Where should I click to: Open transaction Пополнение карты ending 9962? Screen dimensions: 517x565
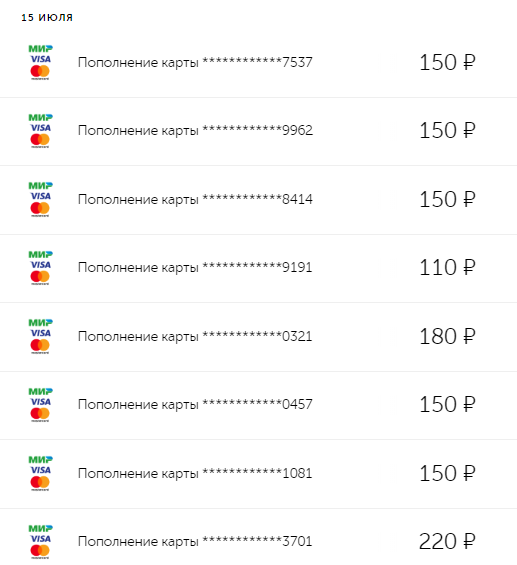[x=258, y=131]
